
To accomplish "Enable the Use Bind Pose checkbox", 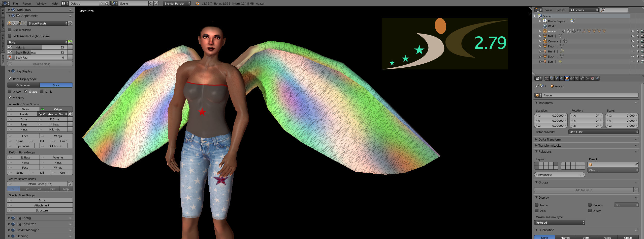I will [x=10, y=30].
